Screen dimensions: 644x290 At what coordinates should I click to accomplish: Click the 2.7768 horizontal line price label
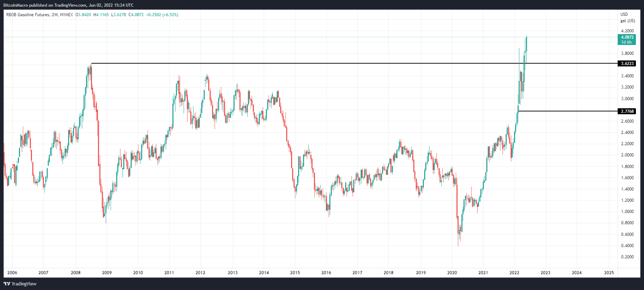pos(627,111)
